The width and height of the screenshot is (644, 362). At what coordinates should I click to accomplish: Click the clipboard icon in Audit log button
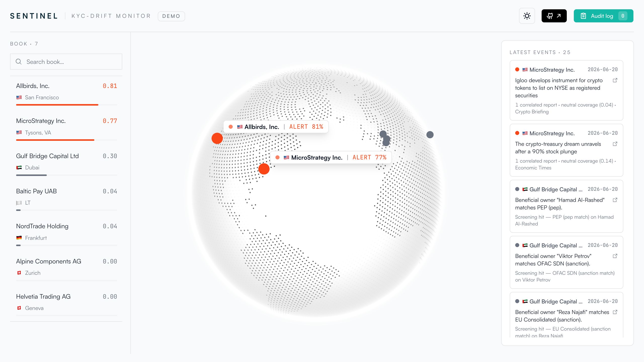click(x=583, y=16)
